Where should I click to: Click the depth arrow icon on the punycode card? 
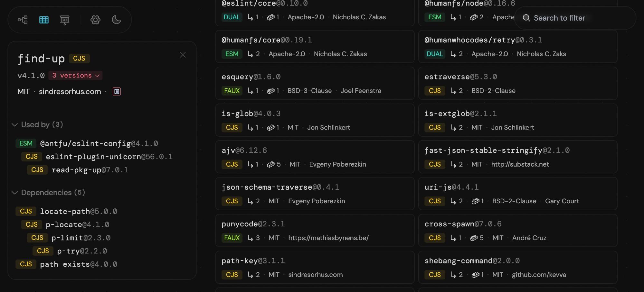(251, 238)
